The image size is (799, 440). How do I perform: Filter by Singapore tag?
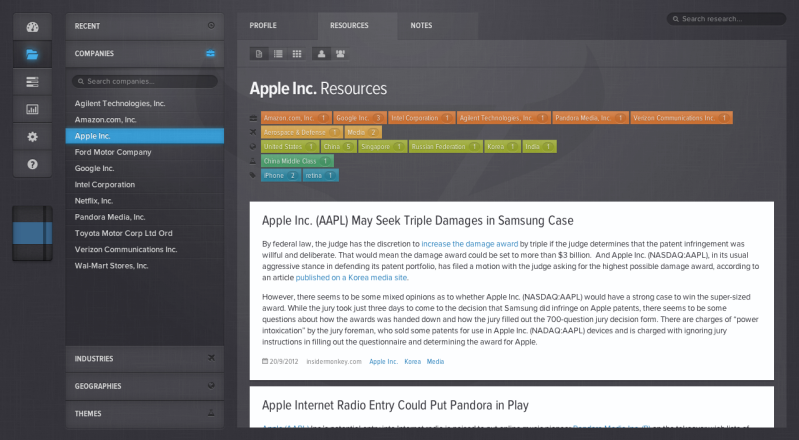pyautogui.click(x=383, y=146)
